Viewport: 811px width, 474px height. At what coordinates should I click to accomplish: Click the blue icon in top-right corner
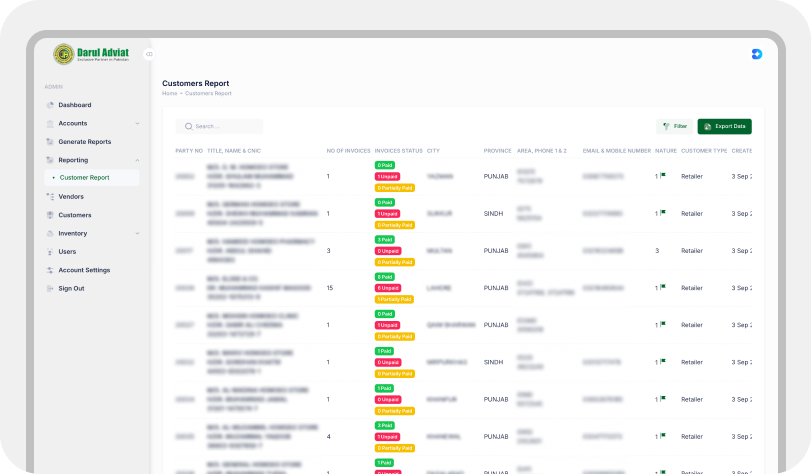point(757,54)
